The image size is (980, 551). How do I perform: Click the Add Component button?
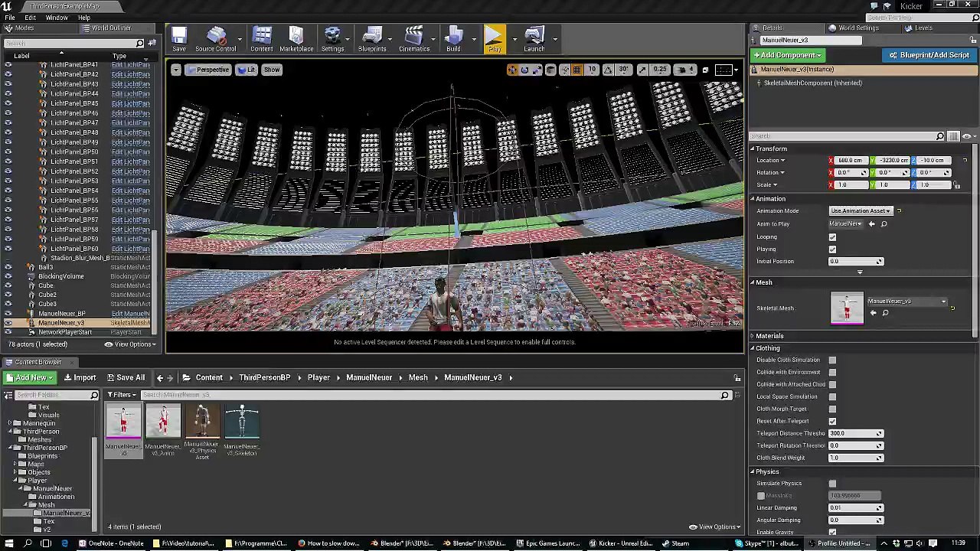point(788,55)
